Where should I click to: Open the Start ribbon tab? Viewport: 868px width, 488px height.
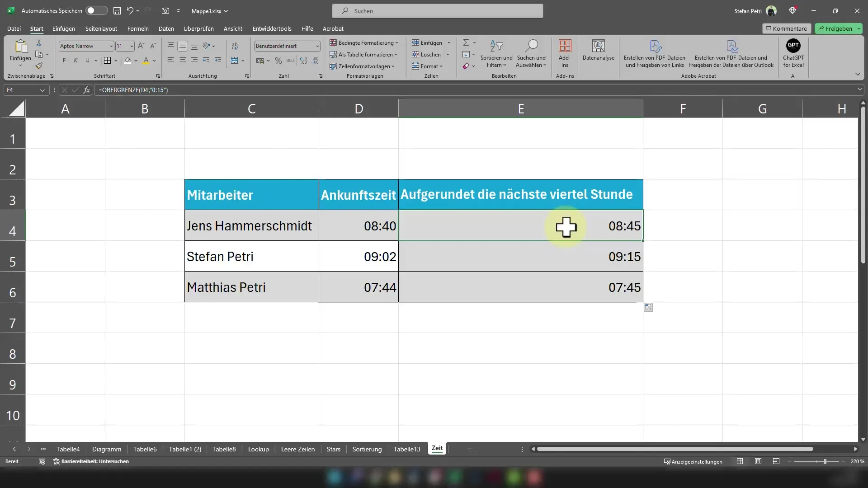click(x=36, y=28)
